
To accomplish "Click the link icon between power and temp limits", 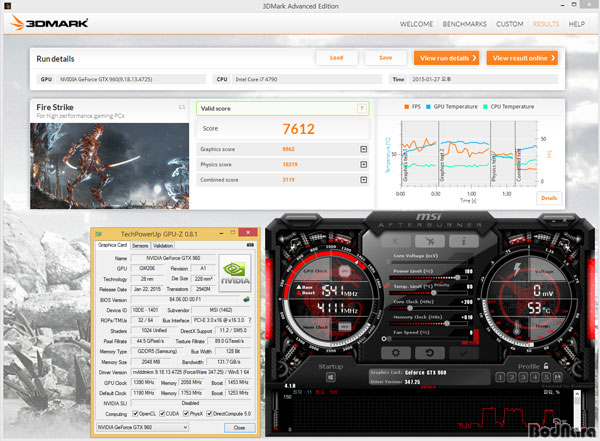I will click(386, 286).
